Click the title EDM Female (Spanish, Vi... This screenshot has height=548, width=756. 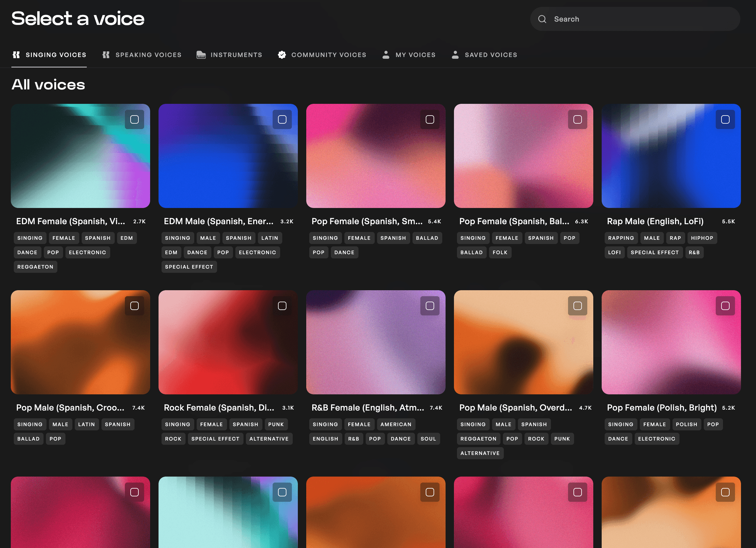71,221
